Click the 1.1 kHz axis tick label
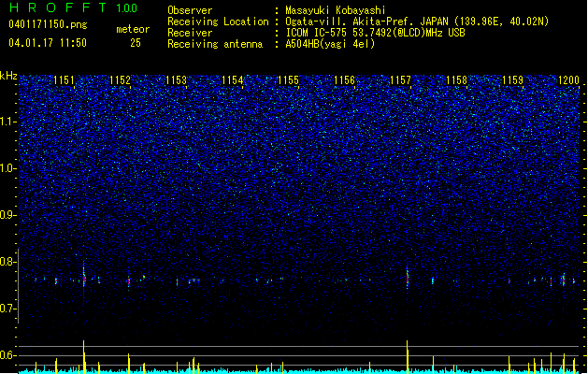This screenshot has height=374, width=588. coord(8,122)
